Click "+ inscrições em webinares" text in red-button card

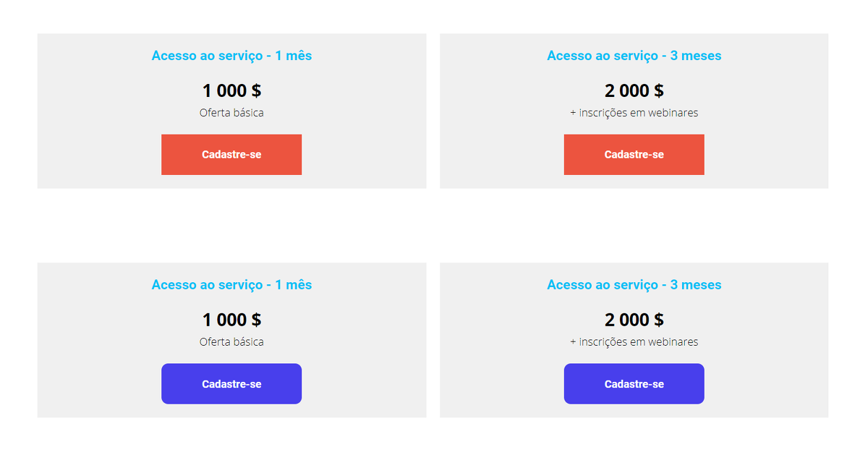point(634,113)
